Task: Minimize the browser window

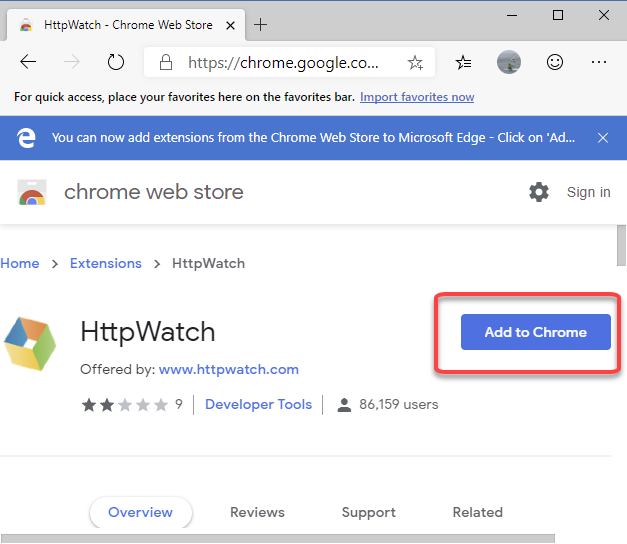Action: [x=512, y=16]
